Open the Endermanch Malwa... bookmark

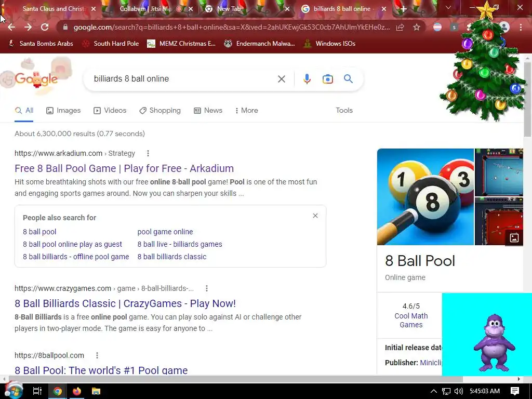tap(260, 44)
